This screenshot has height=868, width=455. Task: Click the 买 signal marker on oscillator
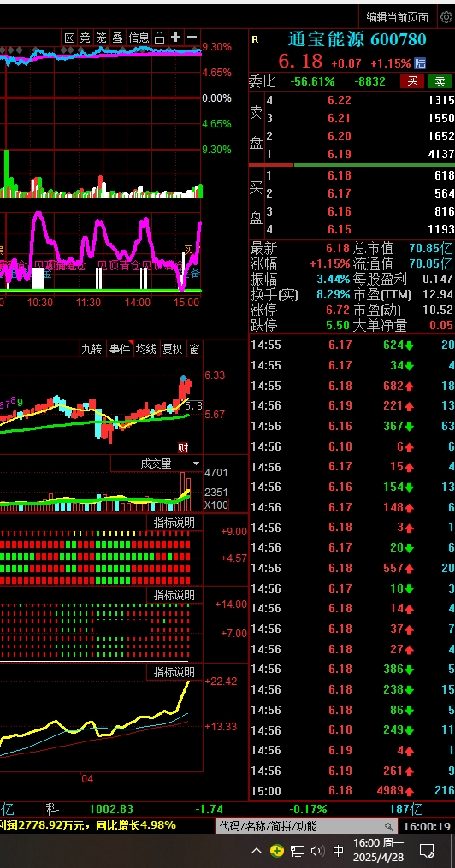pos(190,251)
